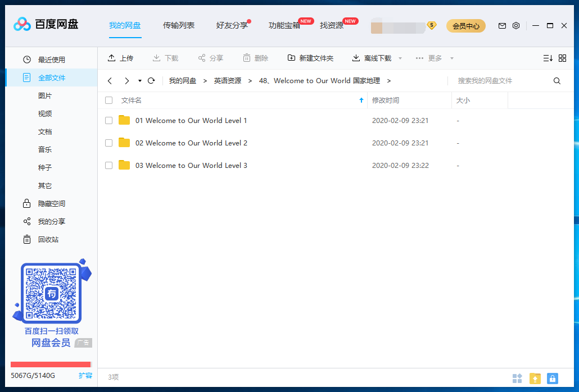Open the lock icon in bottom status bar
The height and width of the screenshot is (392, 579).
[552, 379]
